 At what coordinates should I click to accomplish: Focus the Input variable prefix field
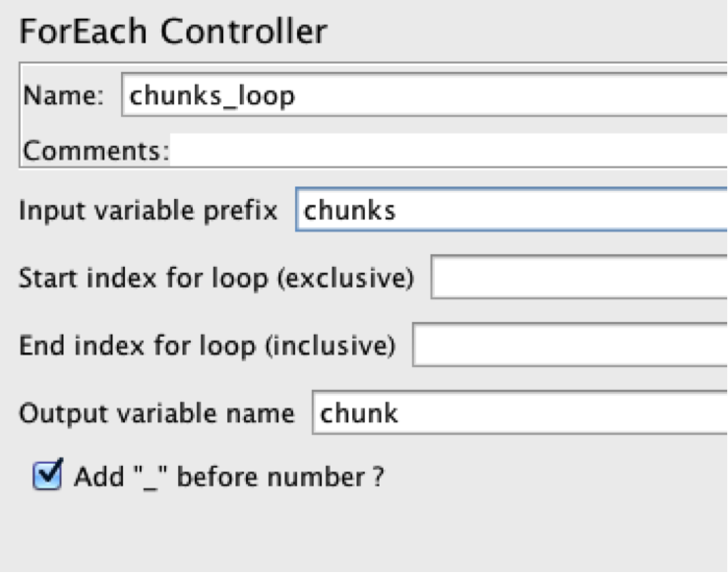tap(512, 209)
